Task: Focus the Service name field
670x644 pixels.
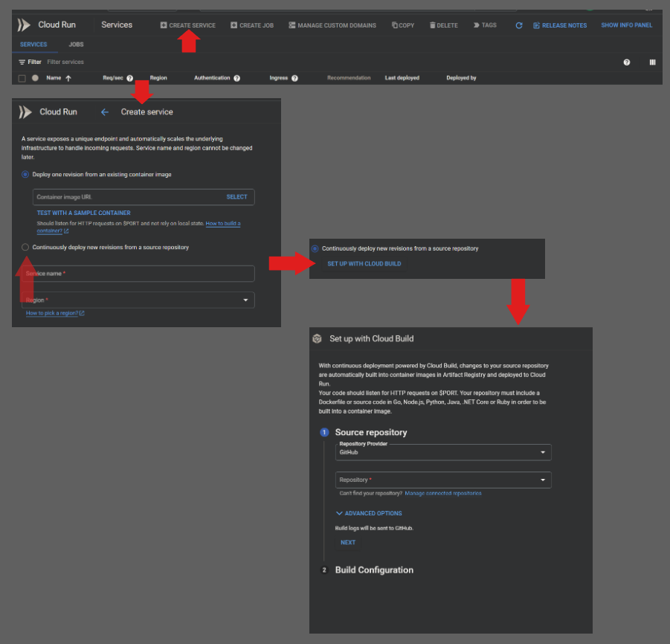Action: (x=138, y=274)
